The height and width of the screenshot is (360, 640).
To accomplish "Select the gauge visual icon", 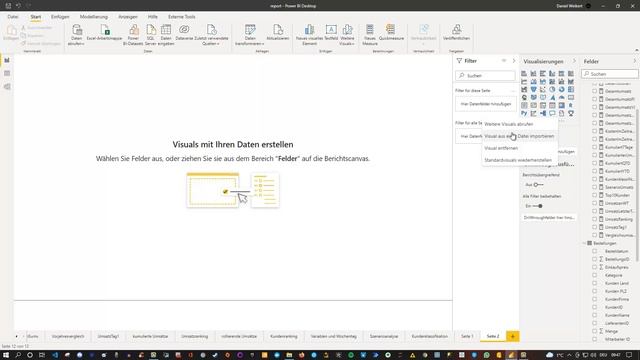I will (562, 98).
